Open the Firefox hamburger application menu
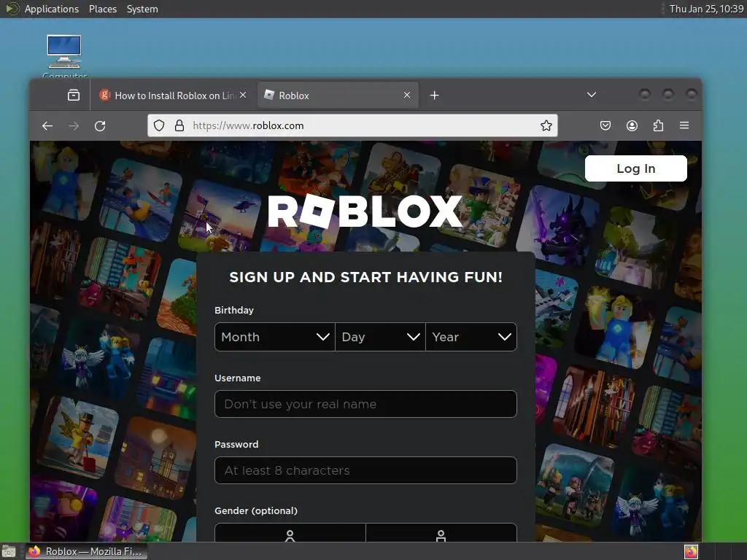Screen dimensions: 747x560 click(x=684, y=125)
